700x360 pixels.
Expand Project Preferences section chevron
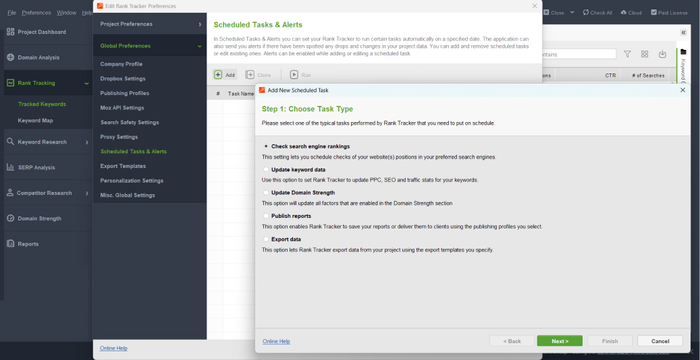click(200, 24)
